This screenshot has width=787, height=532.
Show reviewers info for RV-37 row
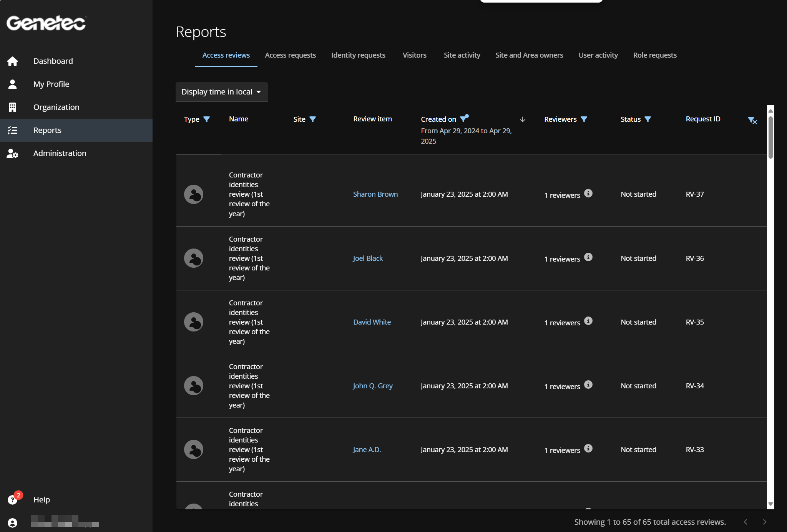(x=588, y=193)
